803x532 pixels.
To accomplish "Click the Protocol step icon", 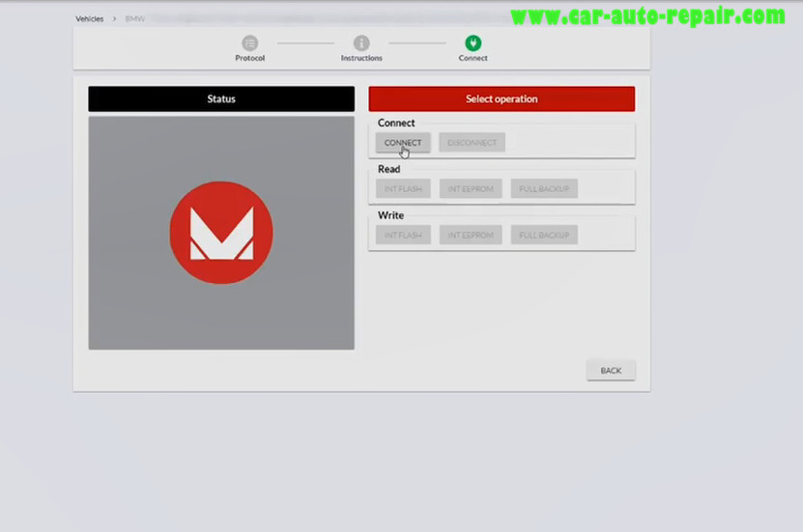I will [250, 43].
